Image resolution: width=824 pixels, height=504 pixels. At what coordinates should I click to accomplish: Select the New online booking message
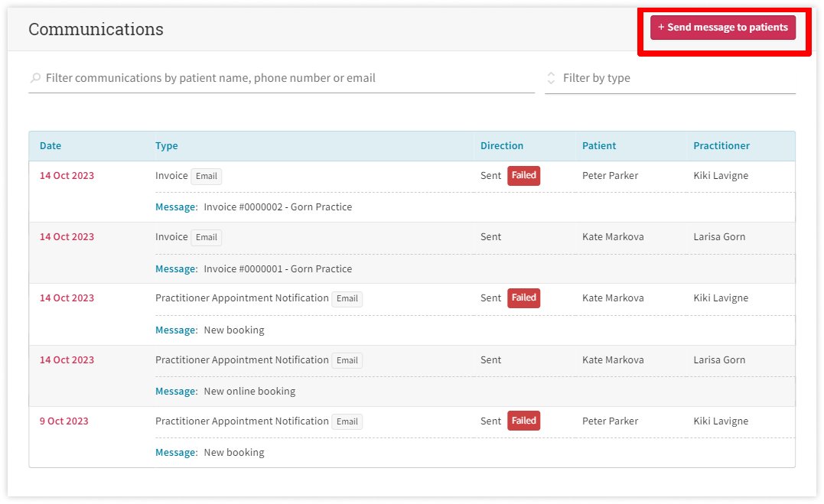[249, 391]
